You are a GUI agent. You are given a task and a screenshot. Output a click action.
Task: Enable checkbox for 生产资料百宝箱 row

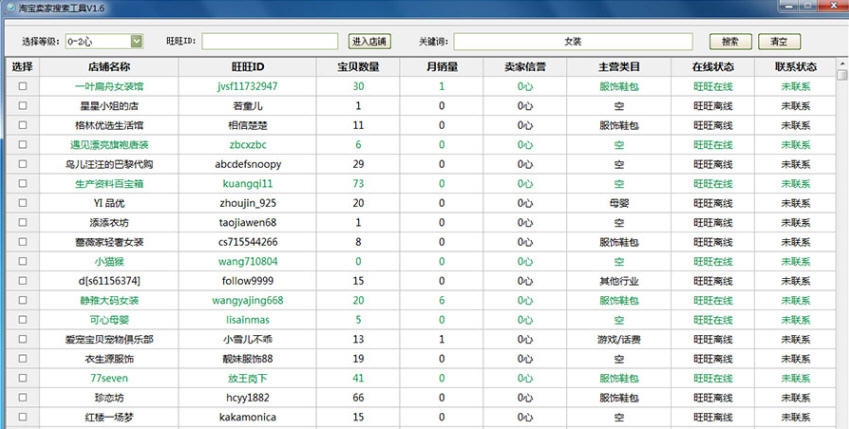pos(22,184)
